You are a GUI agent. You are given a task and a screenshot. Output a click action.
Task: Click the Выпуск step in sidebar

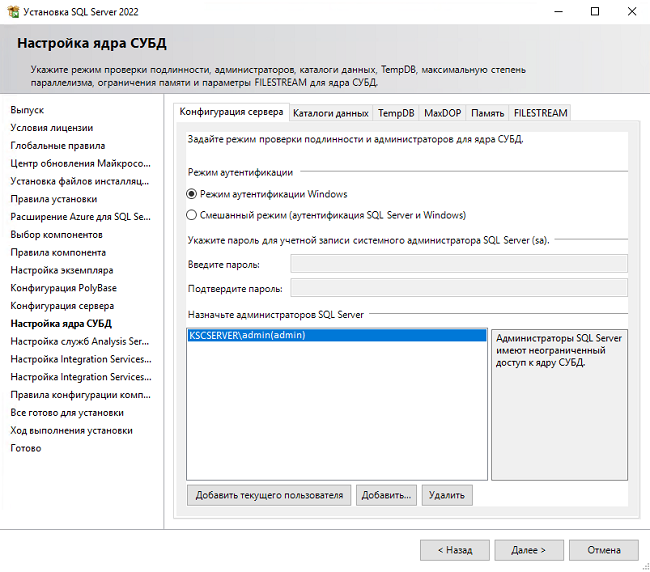27,110
